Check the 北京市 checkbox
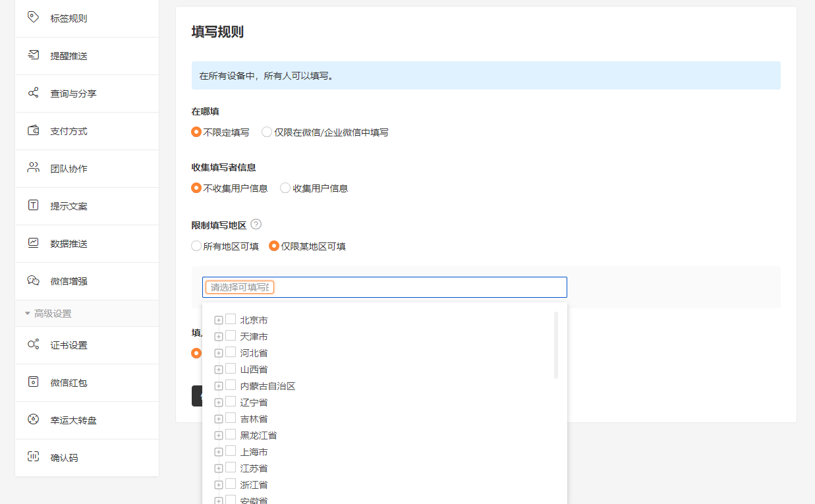The height and width of the screenshot is (504, 815). click(231, 319)
